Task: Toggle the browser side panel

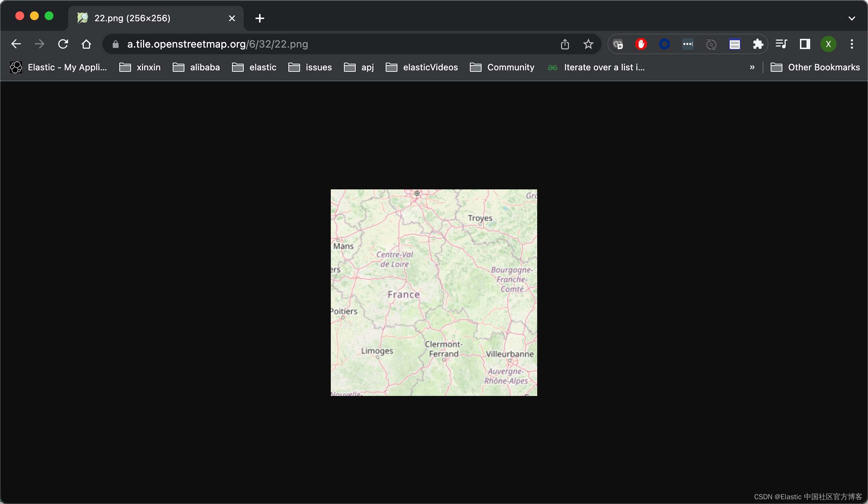Action: coord(805,44)
